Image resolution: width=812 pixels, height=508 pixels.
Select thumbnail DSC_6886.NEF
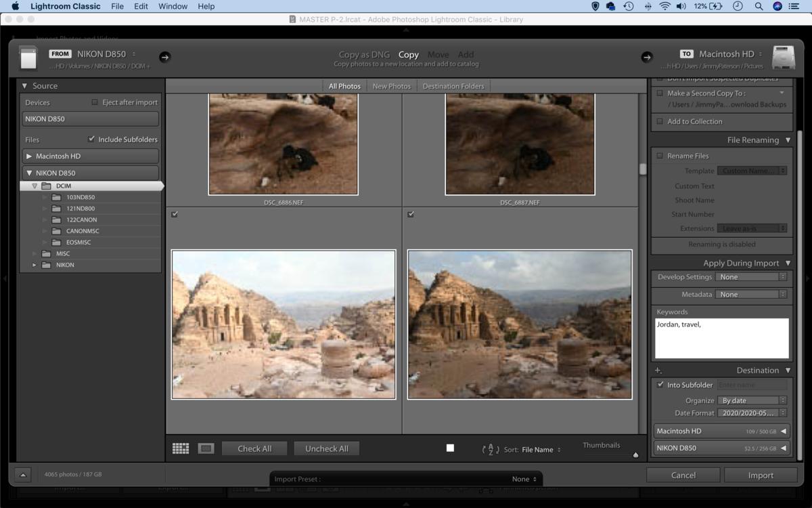click(x=283, y=144)
